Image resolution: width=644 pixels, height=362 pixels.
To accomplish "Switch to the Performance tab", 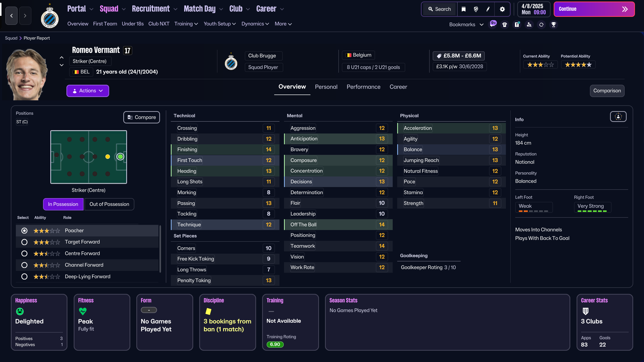I will pos(363,87).
